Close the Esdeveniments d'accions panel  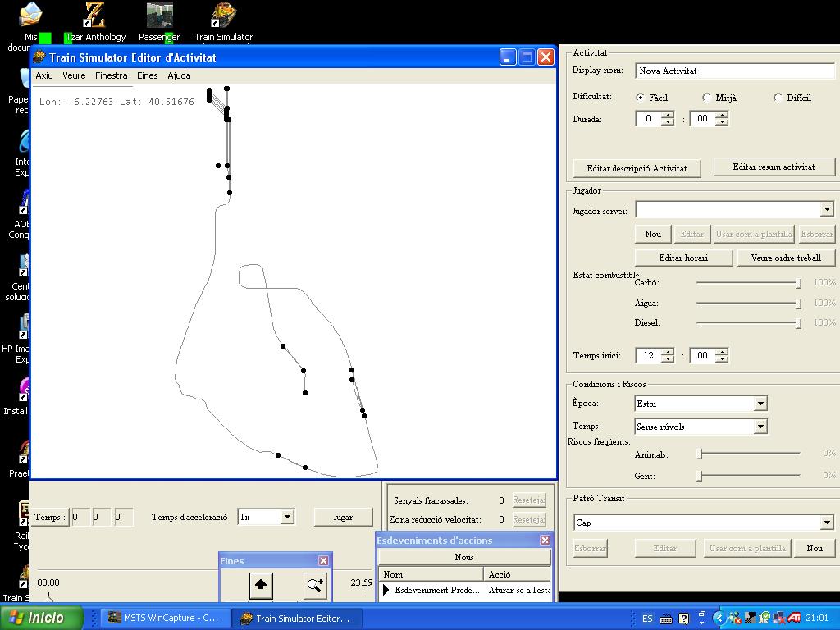[545, 540]
